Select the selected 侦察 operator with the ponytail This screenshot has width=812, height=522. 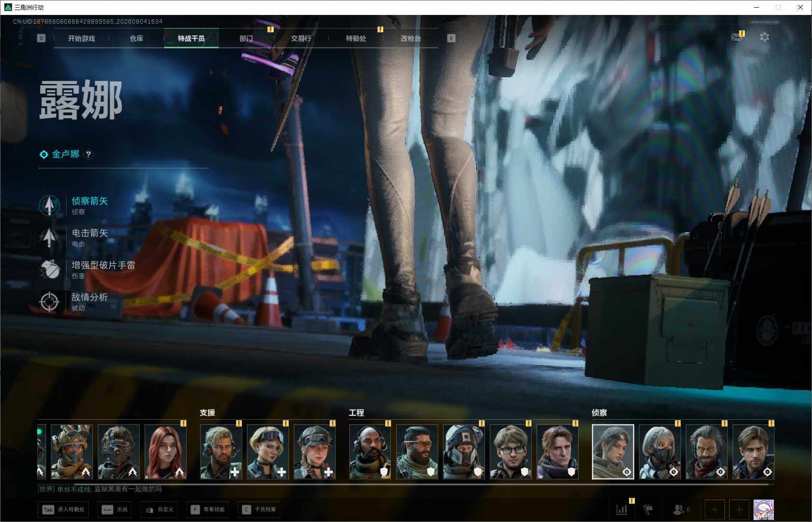click(613, 452)
